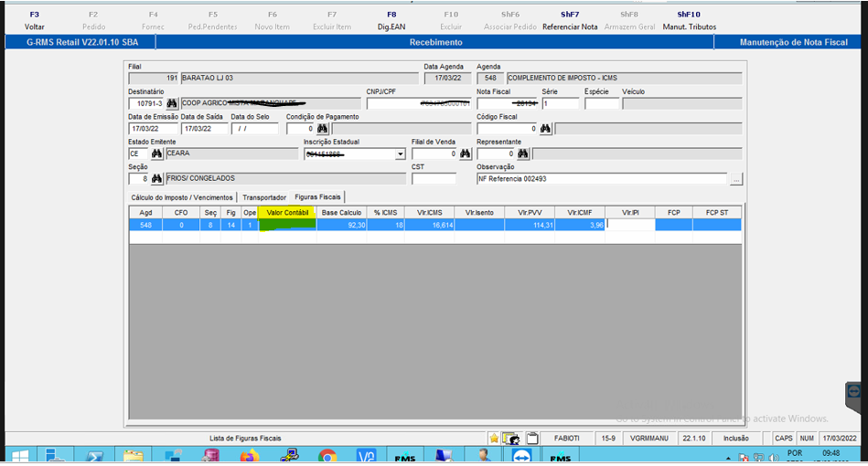Open the Destinatário binoculars search

[172, 103]
